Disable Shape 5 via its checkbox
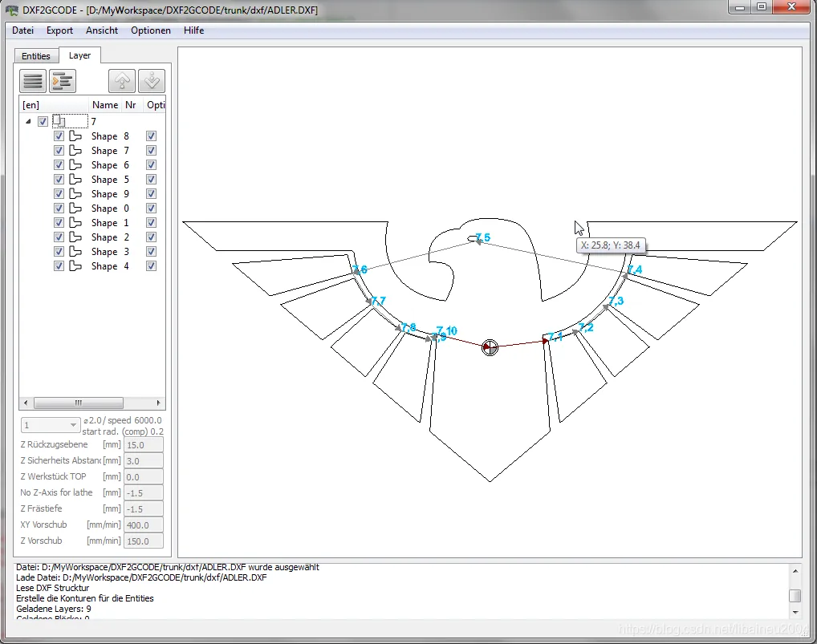 point(59,179)
